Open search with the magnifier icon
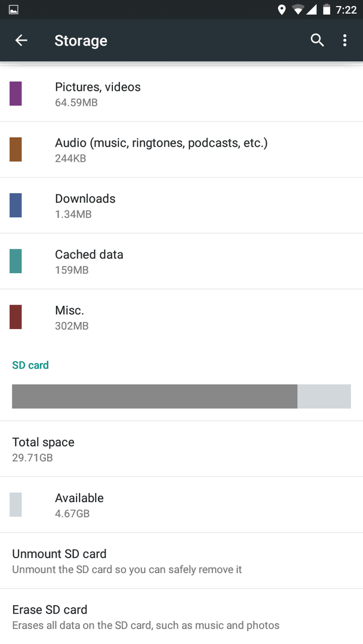Image resolution: width=363 pixels, height=644 pixels. (317, 41)
